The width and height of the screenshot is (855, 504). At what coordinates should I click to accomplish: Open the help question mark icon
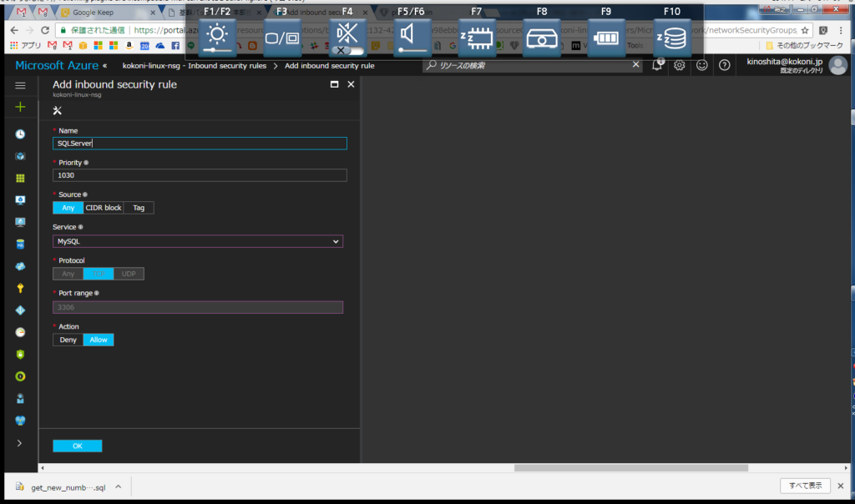point(724,65)
